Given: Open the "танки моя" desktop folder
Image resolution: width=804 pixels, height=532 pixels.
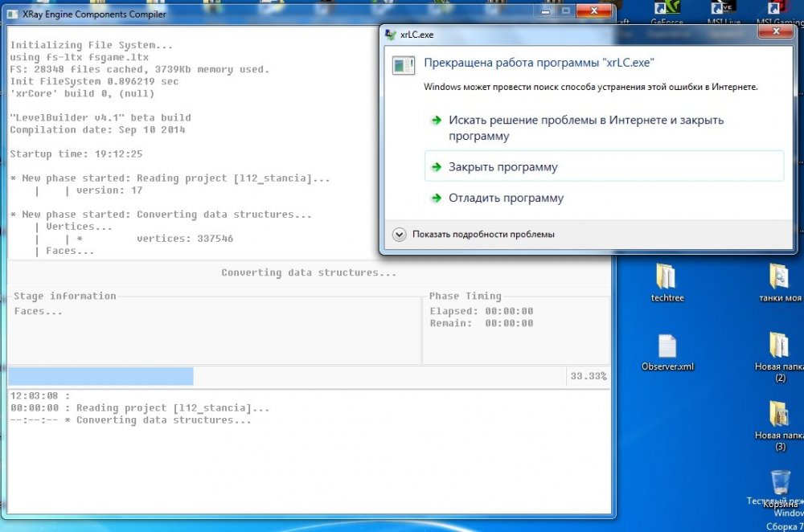Looking at the screenshot, I should pyautogui.click(x=779, y=277).
